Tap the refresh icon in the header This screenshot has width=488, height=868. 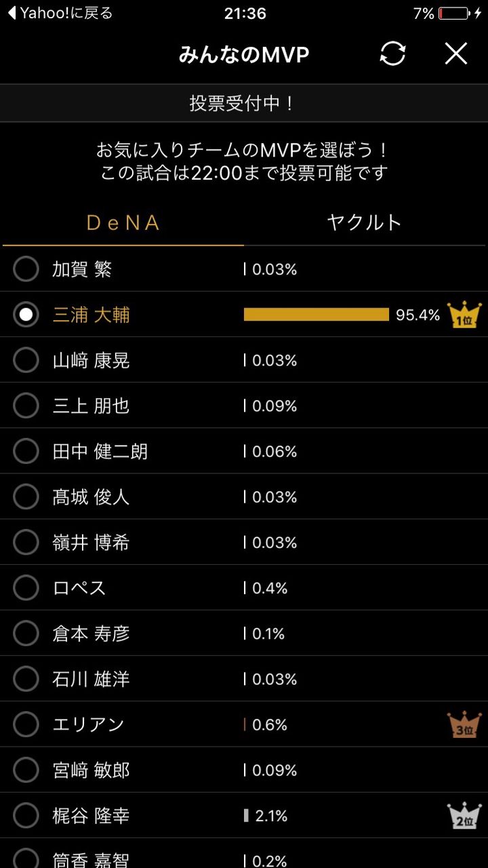pyautogui.click(x=392, y=54)
